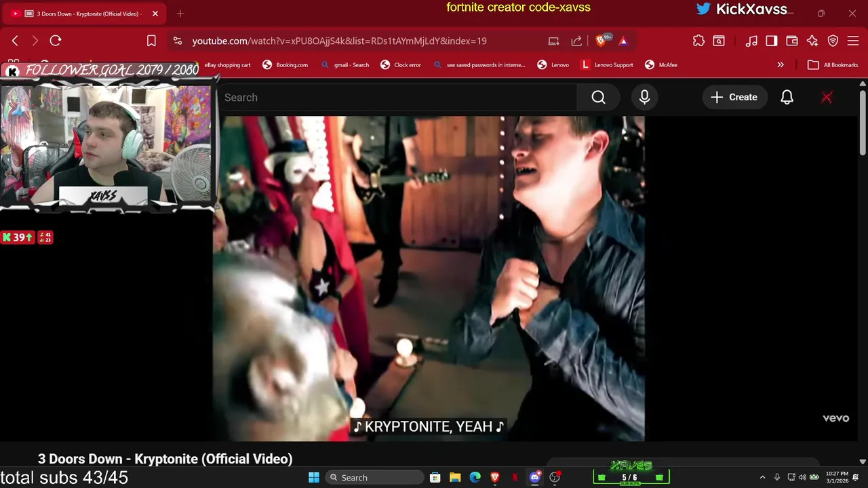Click the system tray microphone icon
This screenshot has height=488, width=868.
tap(777, 478)
